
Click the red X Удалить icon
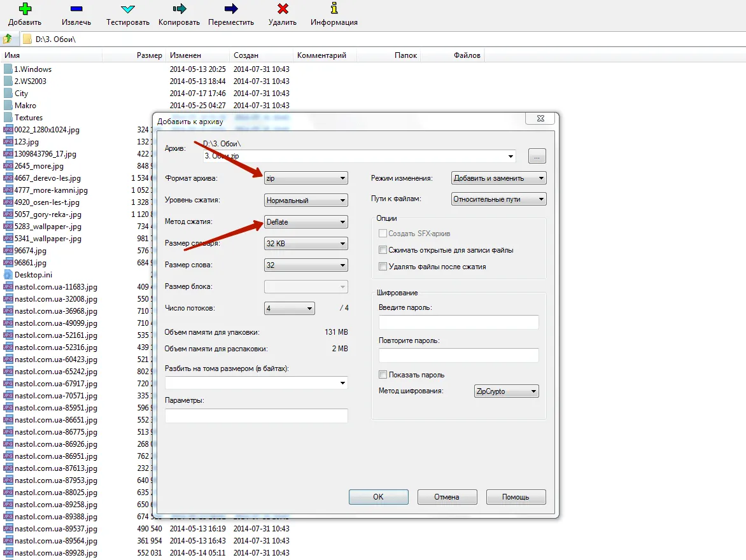tap(283, 9)
